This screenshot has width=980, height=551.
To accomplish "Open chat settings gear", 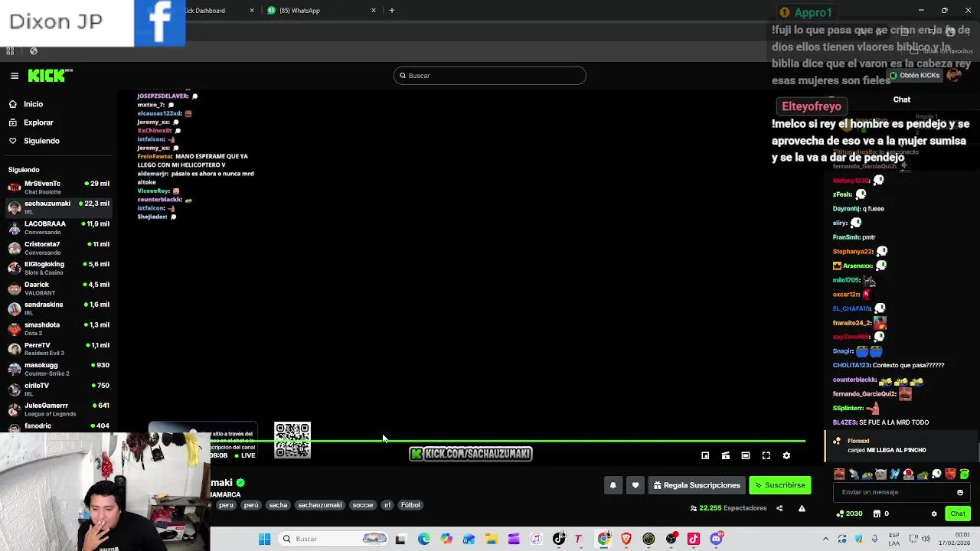I will coord(934,514).
